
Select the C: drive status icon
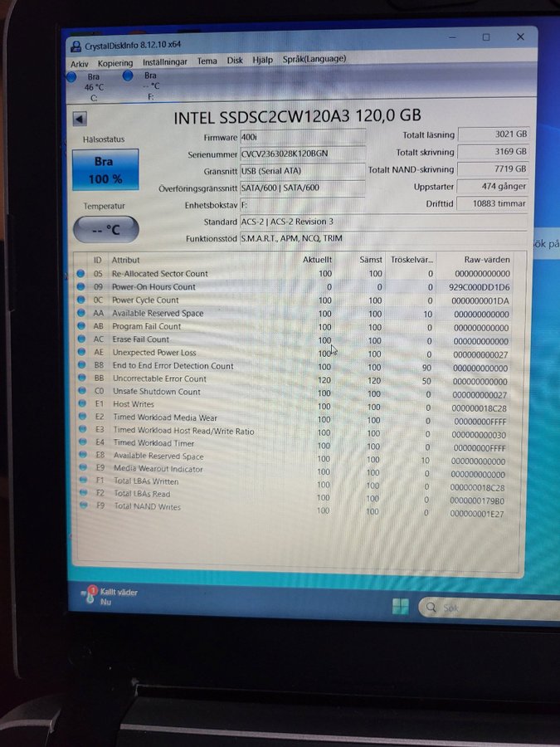[72, 77]
